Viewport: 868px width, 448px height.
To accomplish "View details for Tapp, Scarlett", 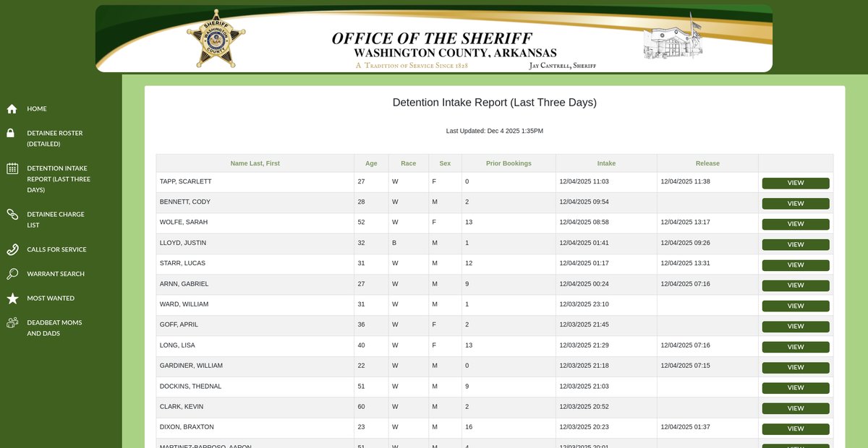I will (x=795, y=184).
